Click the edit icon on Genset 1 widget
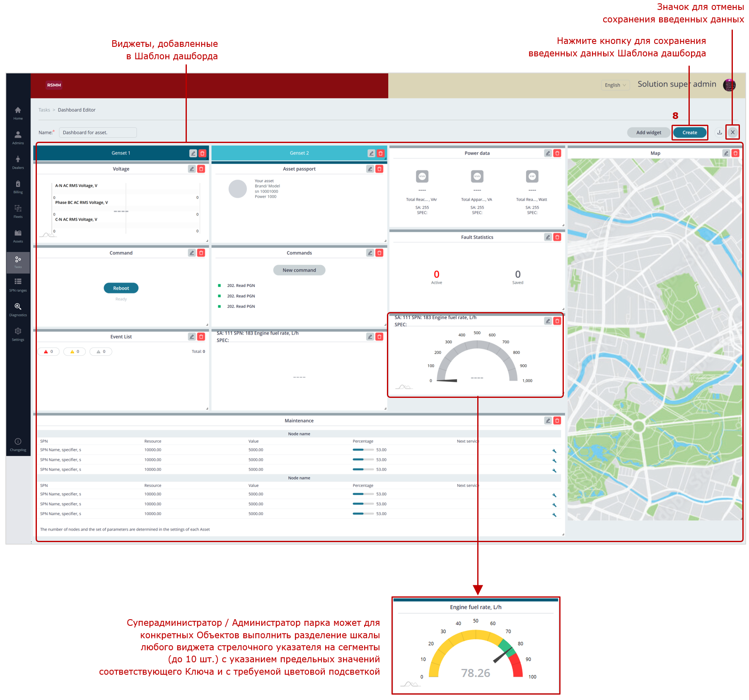The width and height of the screenshot is (749, 700). [x=193, y=153]
